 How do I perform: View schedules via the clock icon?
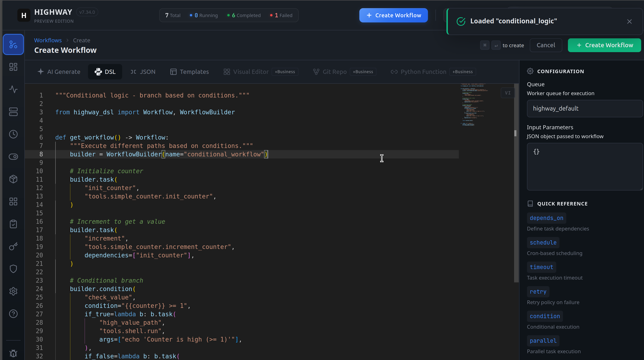[x=13, y=134]
